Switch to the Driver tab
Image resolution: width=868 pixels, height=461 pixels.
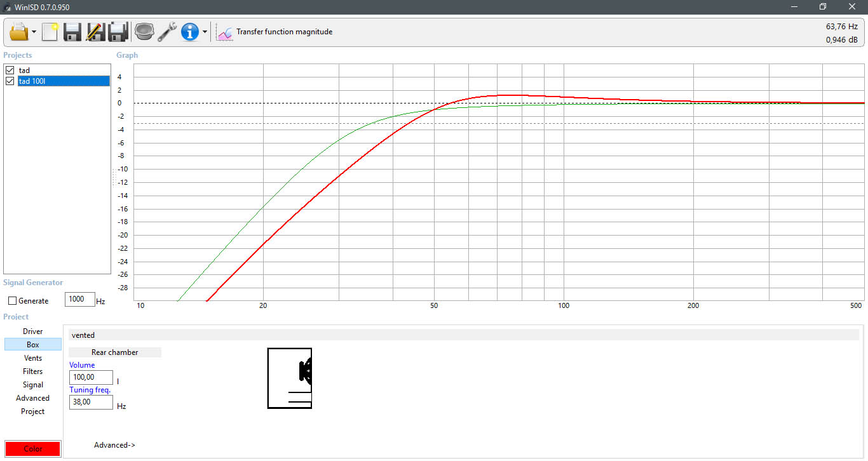coord(33,331)
